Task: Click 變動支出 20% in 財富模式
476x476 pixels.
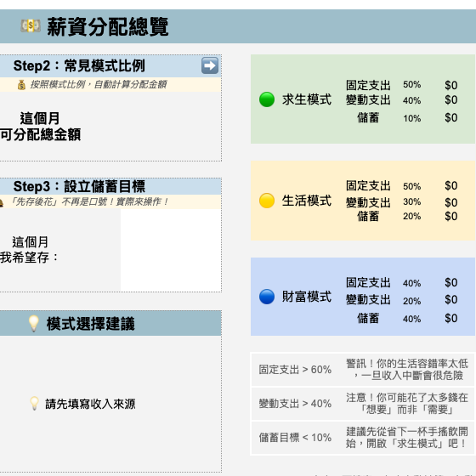Action: 383,300
